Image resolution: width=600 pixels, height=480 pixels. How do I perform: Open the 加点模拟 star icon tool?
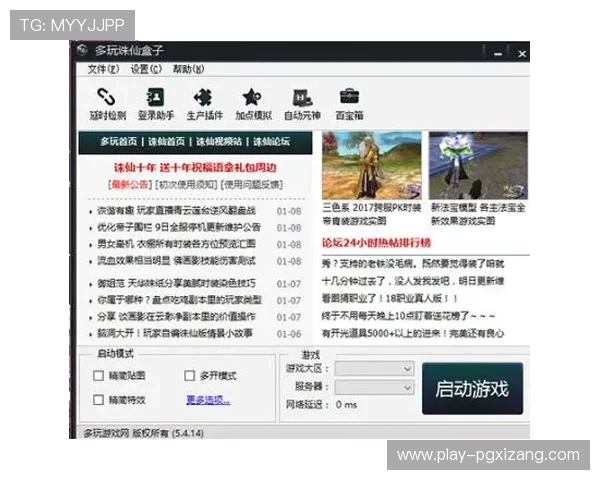click(253, 104)
